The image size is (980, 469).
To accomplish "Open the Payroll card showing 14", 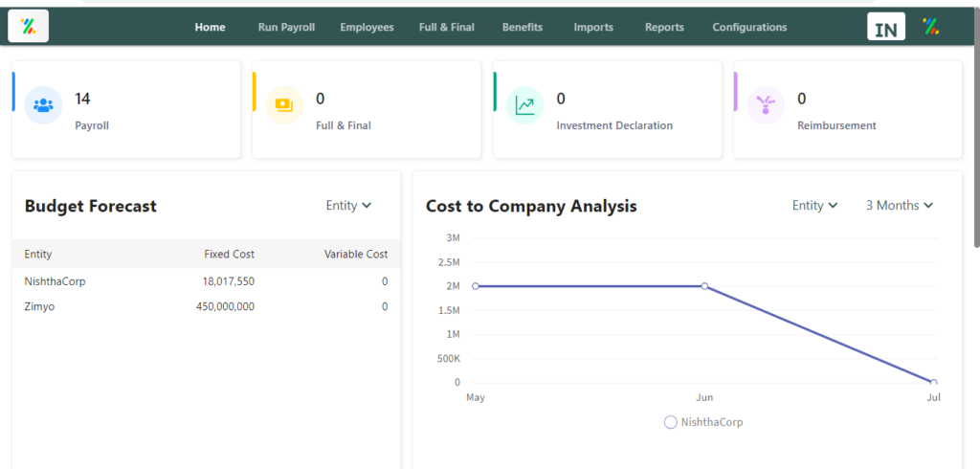I will click(126, 109).
